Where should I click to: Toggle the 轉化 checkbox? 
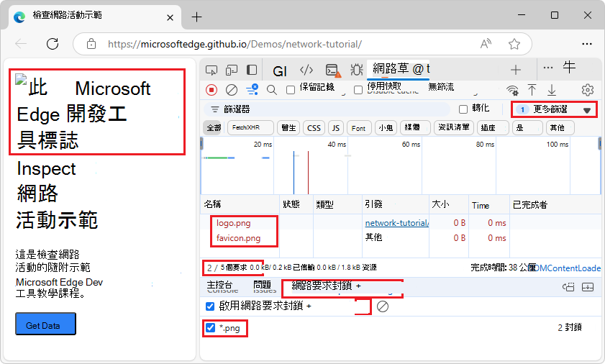point(463,109)
